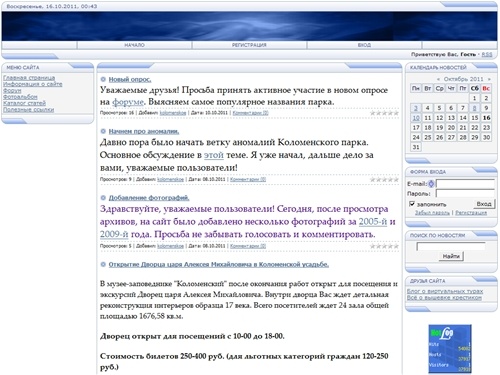The height and width of the screenshot is (375, 500).
Task: Open the Октябрь 2011 calendar month link
Action: 463,79
